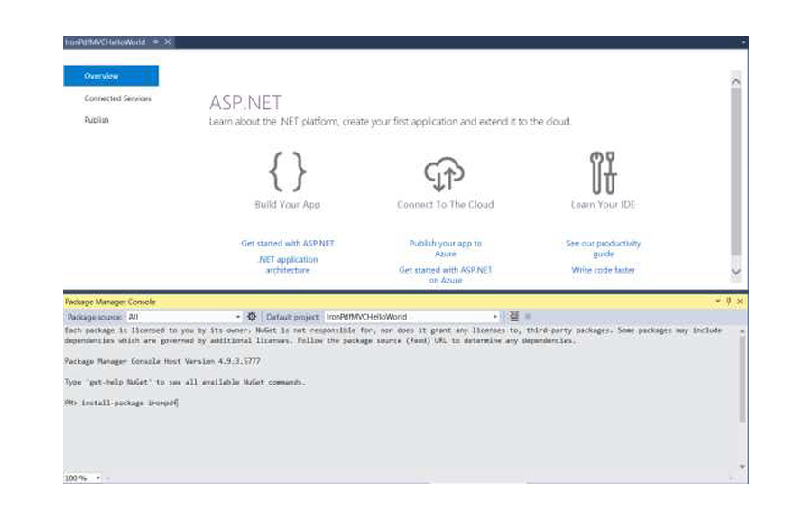This screenshot has width=812, height=520.
Task: Clear the Package Manager Console output
Action: (513, 317)
